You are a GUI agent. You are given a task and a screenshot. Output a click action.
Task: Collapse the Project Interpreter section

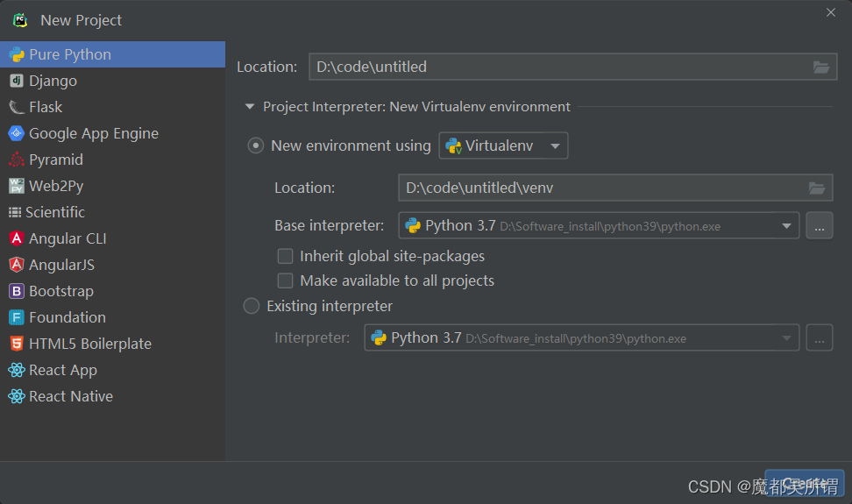click(x=250, y=106)
